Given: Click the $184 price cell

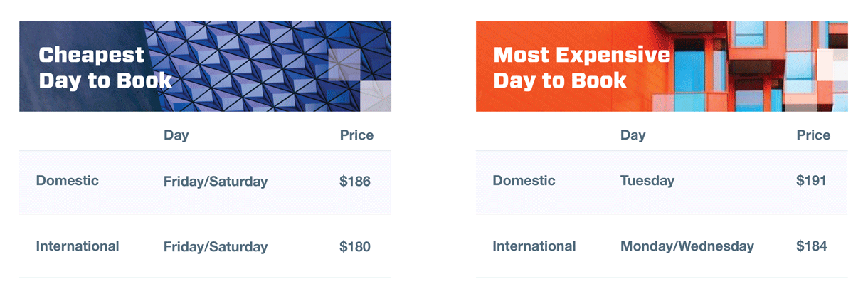Looking at the screenshot, I should point(812,246).
